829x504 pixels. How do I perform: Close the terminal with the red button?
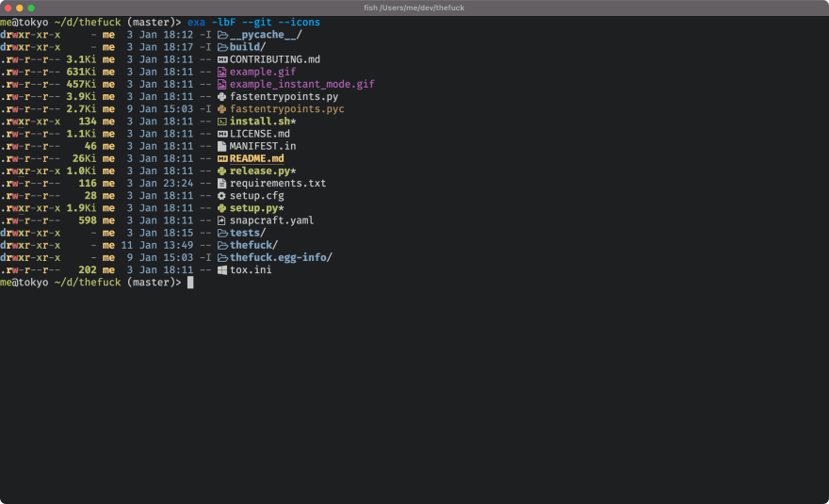(x=8, y=8)
